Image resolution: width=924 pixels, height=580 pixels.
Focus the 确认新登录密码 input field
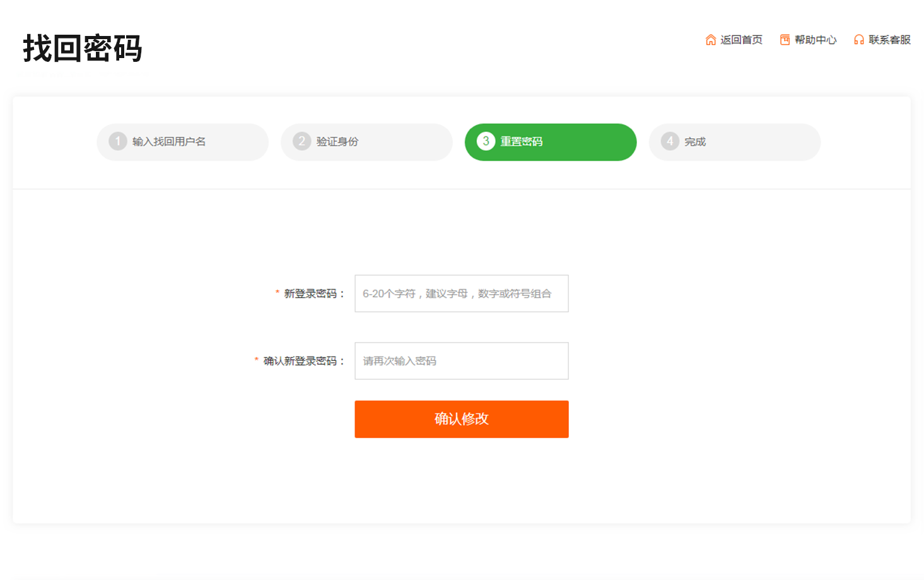click(x=461, y=361)
